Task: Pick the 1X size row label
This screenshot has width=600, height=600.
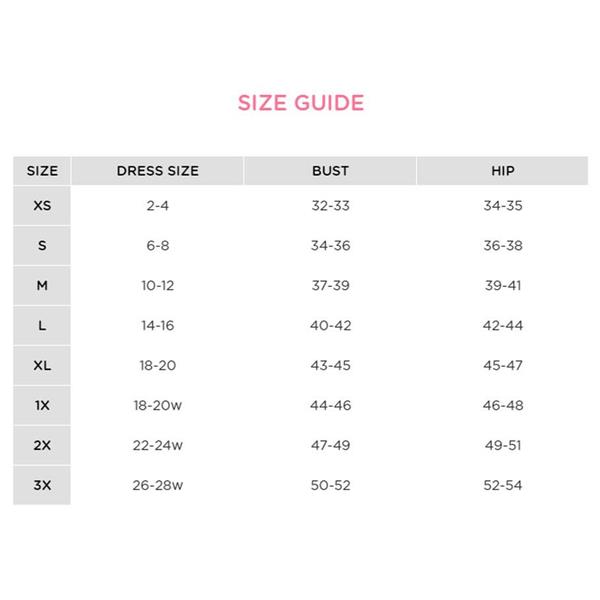Action: [42, 406]
